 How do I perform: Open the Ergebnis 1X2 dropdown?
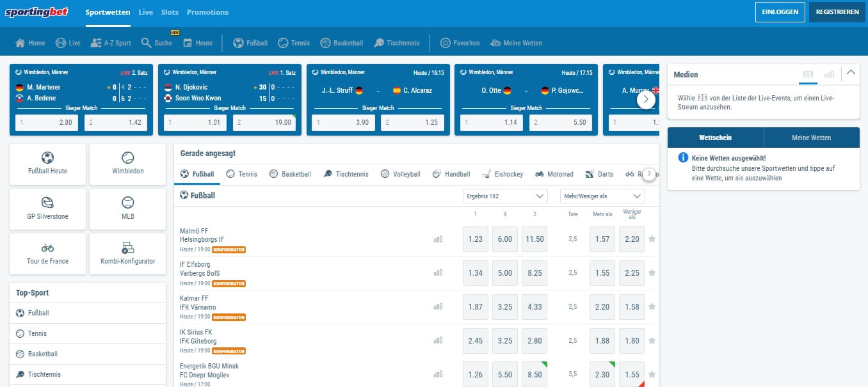(505, 196)
